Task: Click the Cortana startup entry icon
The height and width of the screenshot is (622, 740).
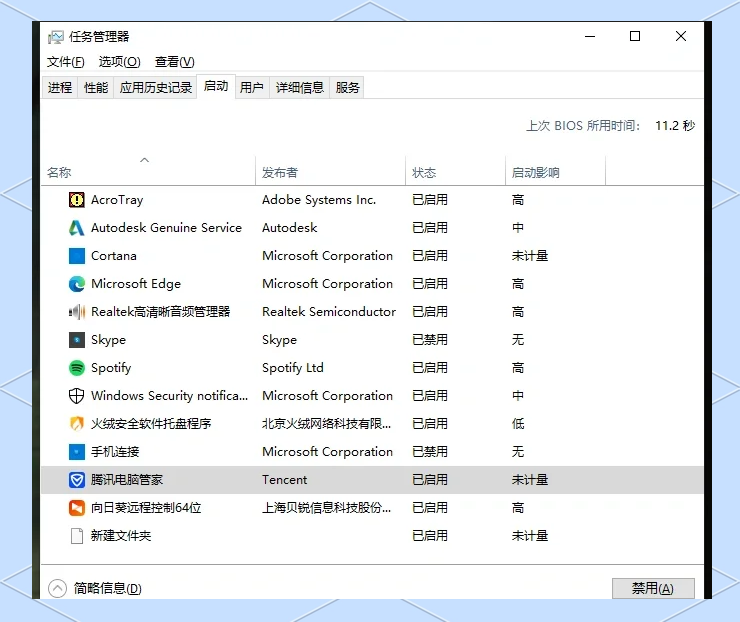Action: coord(77,256)
